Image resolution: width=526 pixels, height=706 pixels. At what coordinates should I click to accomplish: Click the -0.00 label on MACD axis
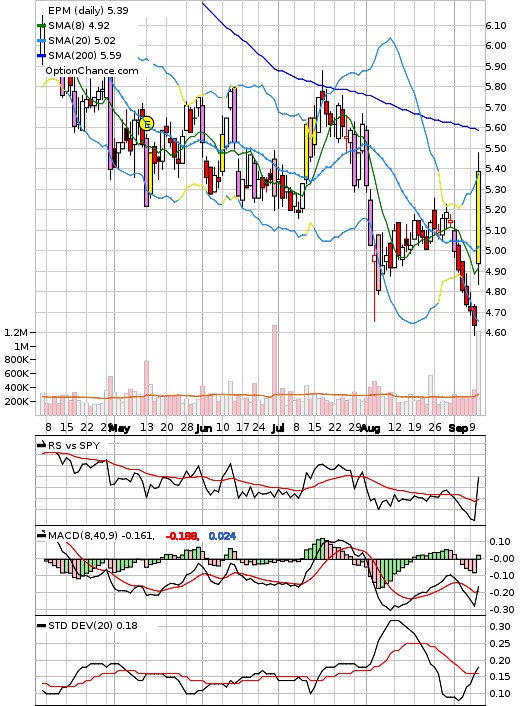point(502,558)
